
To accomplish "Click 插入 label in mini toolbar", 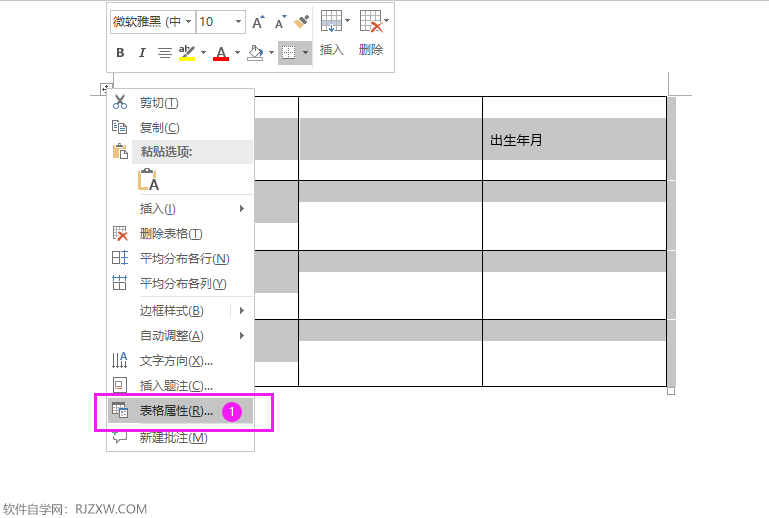I will click(x=332, y=50).
